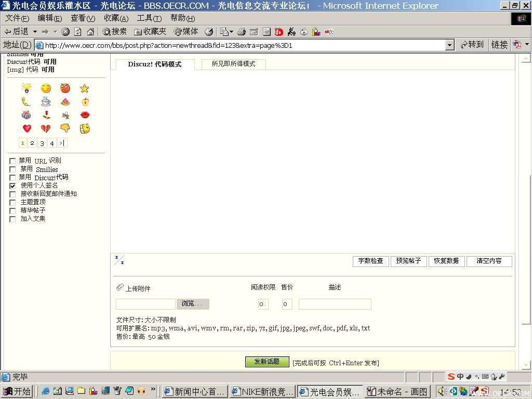Screen dimensions: 532x399
Task: Go to smiley page 2
Action: point(32,143)
